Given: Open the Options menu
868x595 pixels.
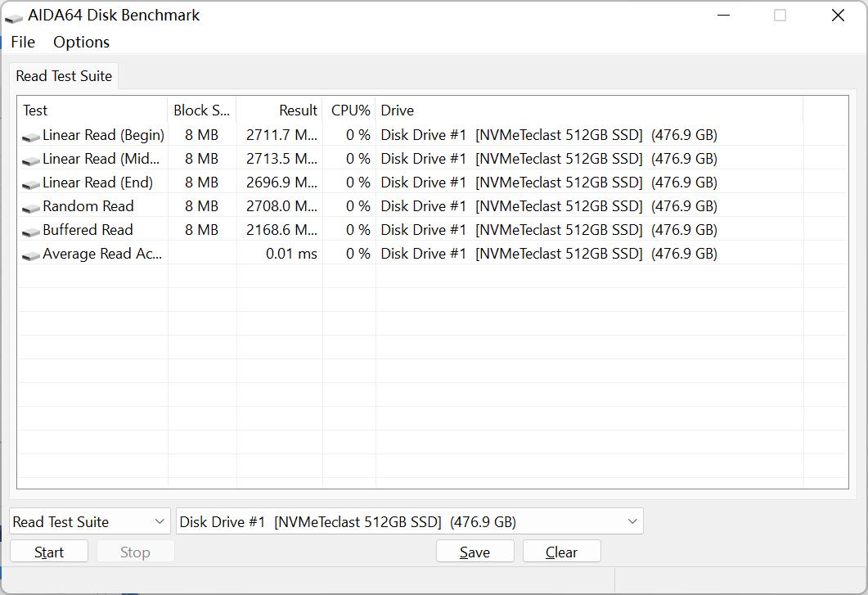Looking at the screenshot, I should [x=81, y=42].
